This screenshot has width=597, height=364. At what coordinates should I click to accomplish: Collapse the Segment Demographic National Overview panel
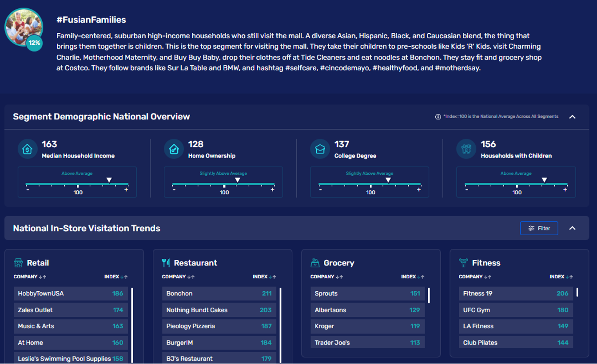[x=573, y=117]
